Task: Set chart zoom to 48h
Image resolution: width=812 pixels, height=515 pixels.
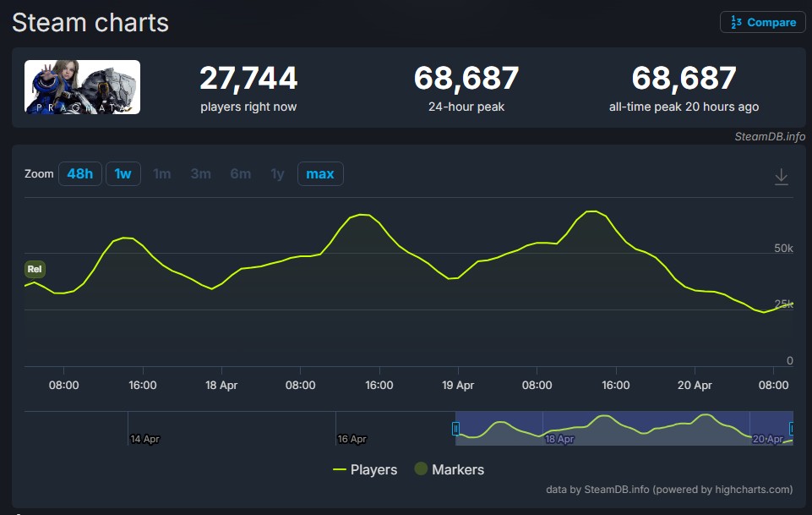Action: click(x=79, y=174)
